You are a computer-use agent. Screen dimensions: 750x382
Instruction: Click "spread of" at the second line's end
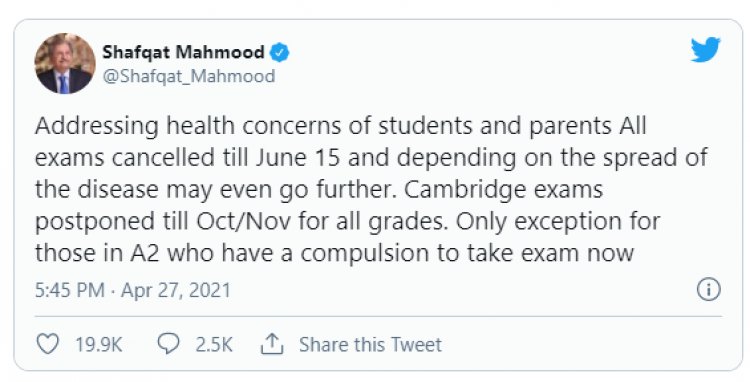click(x=655, y=158)
